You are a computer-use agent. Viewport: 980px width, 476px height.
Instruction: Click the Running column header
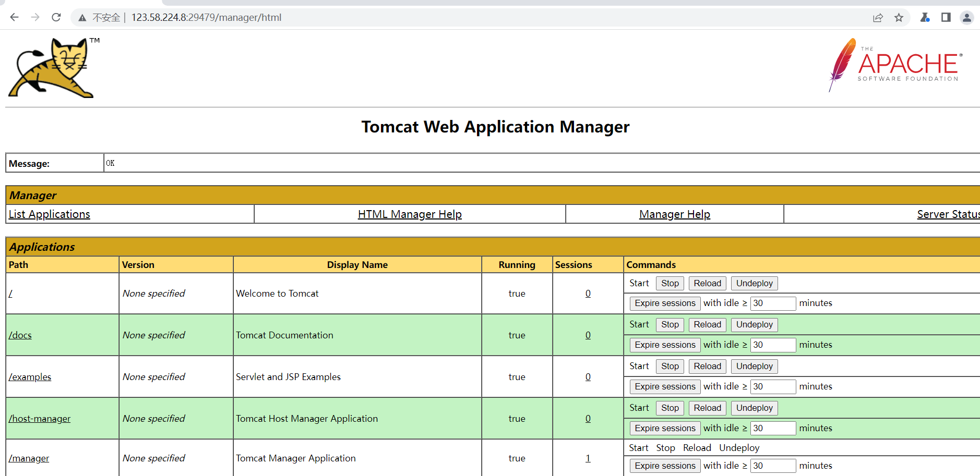point(517,265)
